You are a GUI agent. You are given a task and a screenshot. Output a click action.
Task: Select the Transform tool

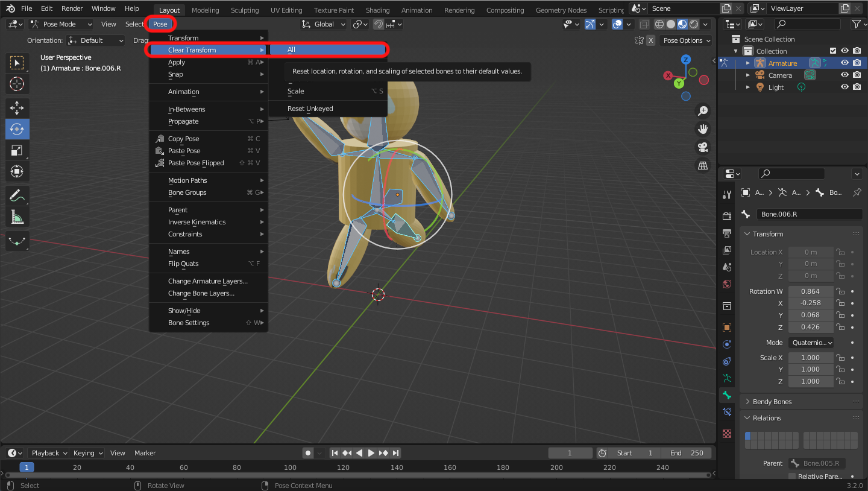tap(17, 171)
